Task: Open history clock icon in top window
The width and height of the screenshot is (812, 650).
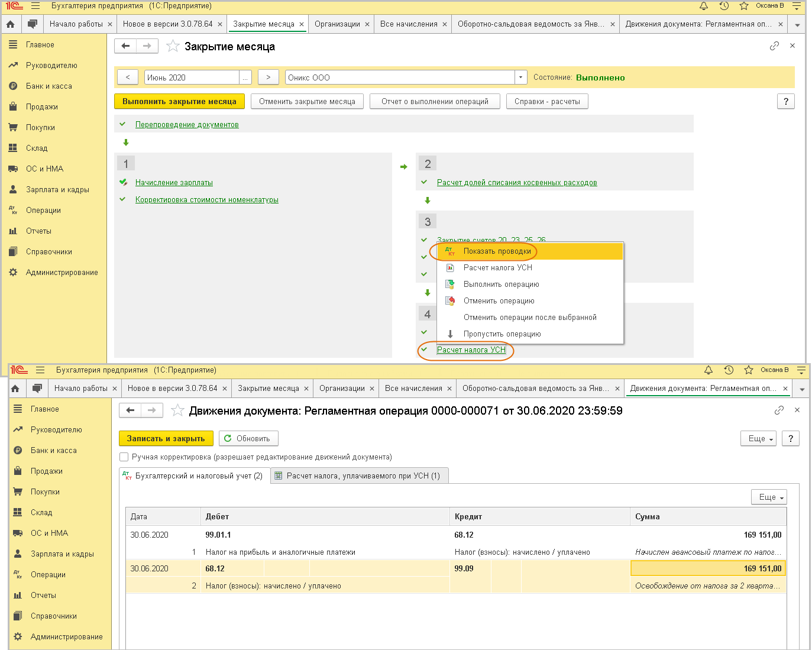Action: [724, 6]
